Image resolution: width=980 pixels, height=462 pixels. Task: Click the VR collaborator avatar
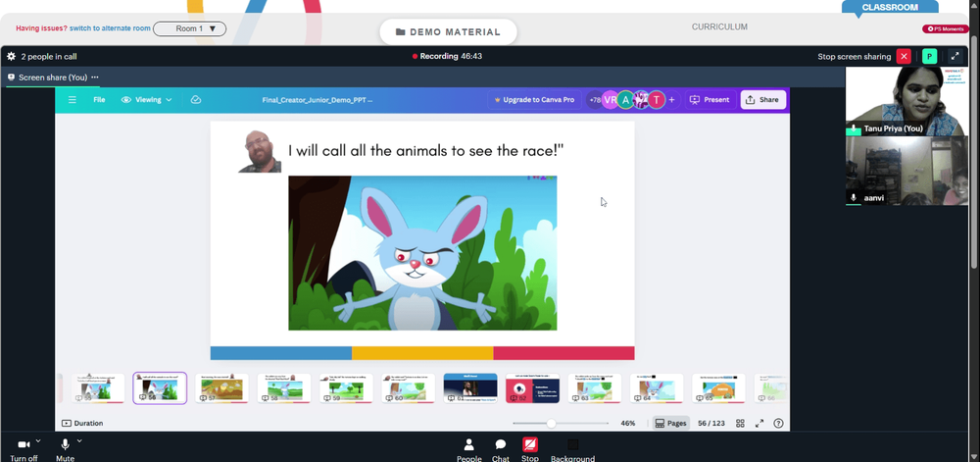(610, 100)
